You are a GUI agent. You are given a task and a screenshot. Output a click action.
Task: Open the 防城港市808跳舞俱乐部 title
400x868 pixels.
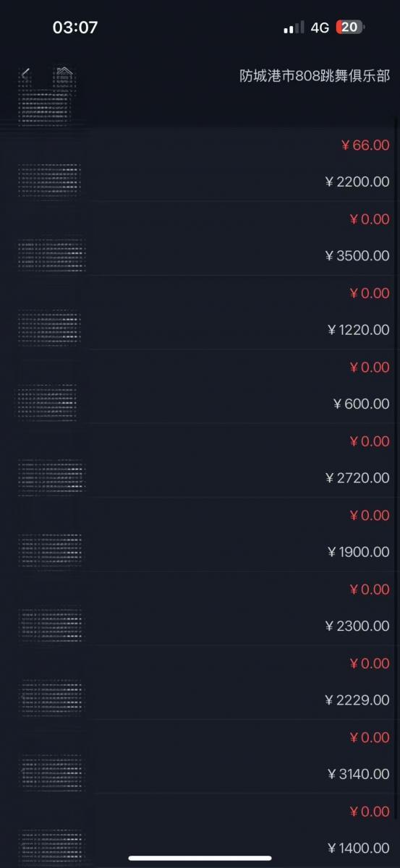[x=315, y=76]
